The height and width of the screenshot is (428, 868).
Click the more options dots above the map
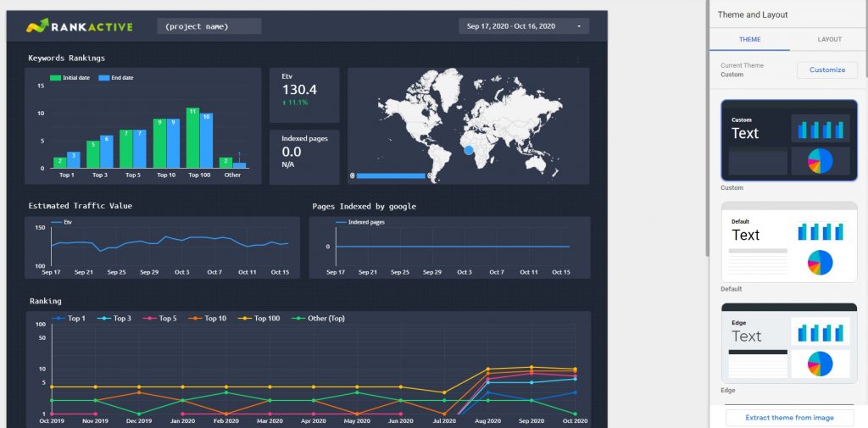tap(578, 60)
